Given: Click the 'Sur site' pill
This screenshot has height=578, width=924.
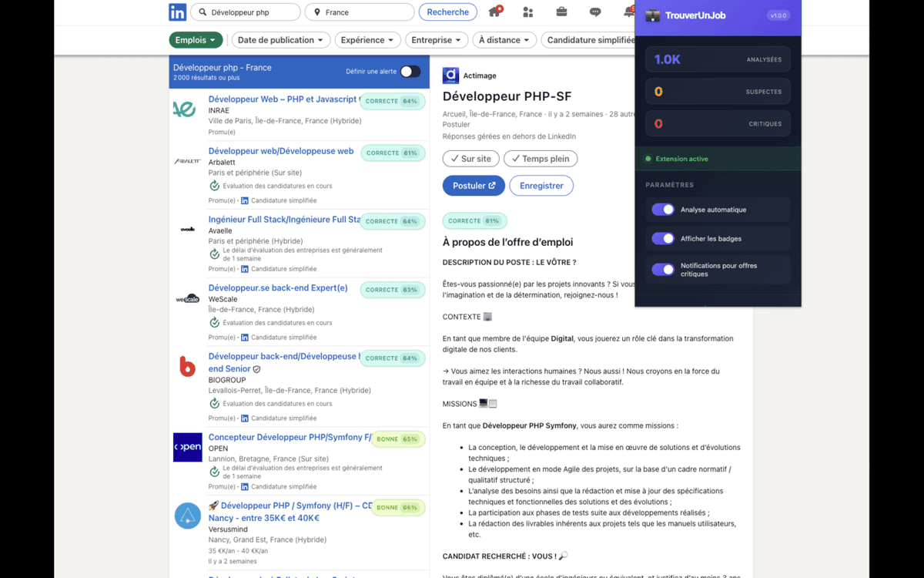Looking at the screenshot, I should pos(470,159).
